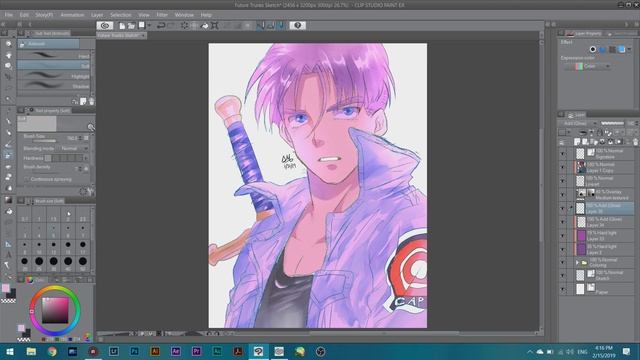The width and height of the screenshot is (640, 360).
Task: Click the Future Trunks Sketch canvas tab
Action: (x=121, y=36)
